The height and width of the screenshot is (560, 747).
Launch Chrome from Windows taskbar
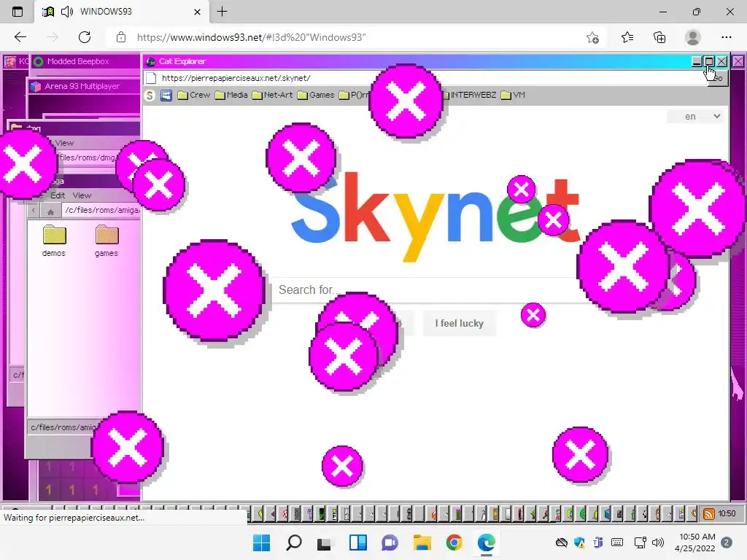[x=454, y=542]
